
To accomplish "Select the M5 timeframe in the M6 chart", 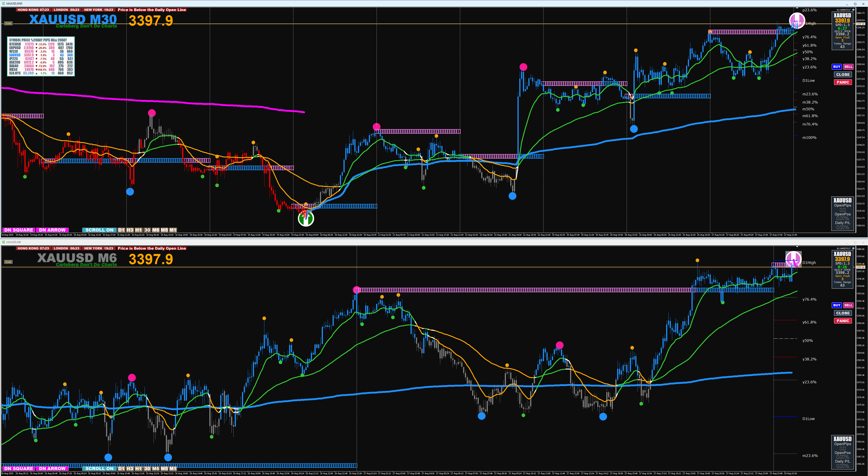I will (164, 469).
